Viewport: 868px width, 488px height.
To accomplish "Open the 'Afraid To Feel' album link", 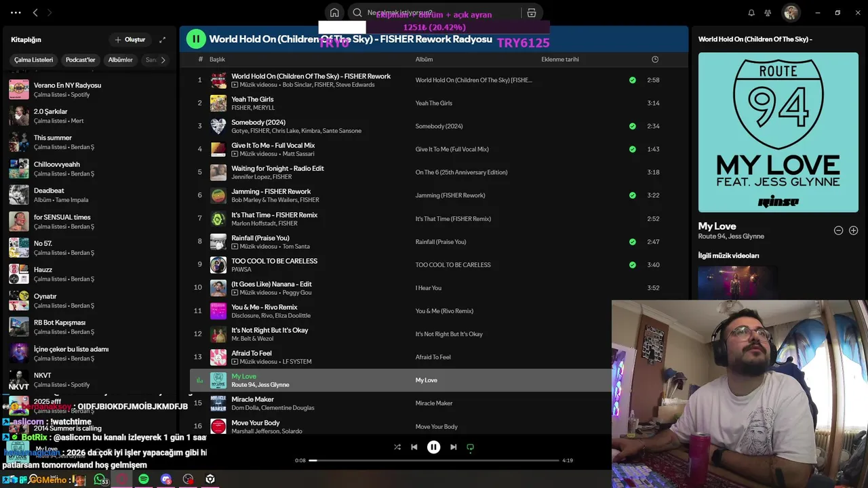I will pos(433,357).
